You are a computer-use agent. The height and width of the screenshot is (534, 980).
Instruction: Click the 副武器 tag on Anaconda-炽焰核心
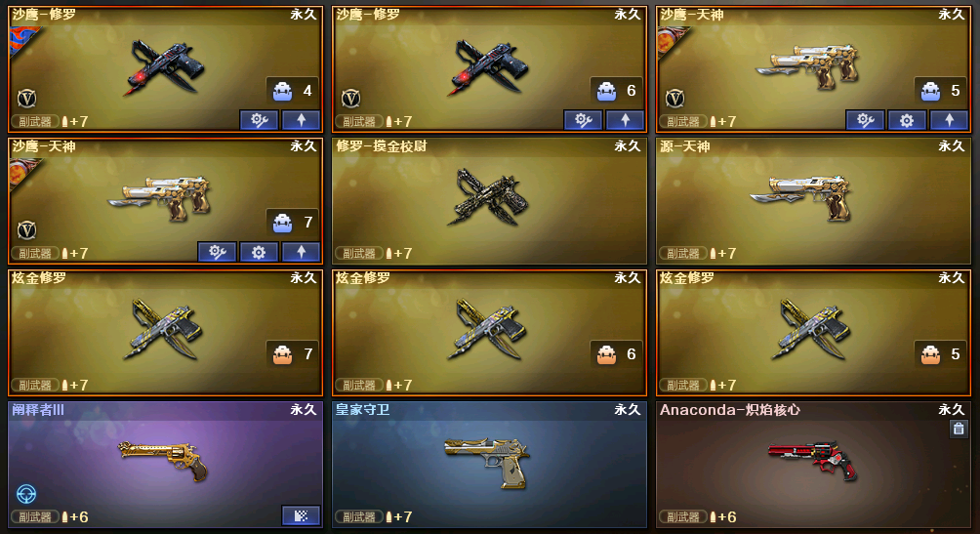pyautogui.click(x=683, y=517)
